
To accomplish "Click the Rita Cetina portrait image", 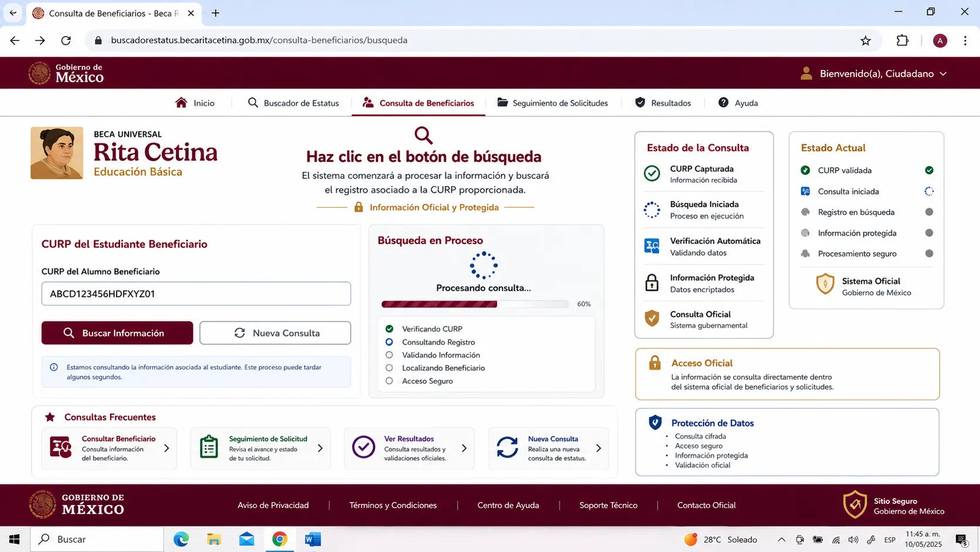I will pyautogui.click(x=57, y=153).
